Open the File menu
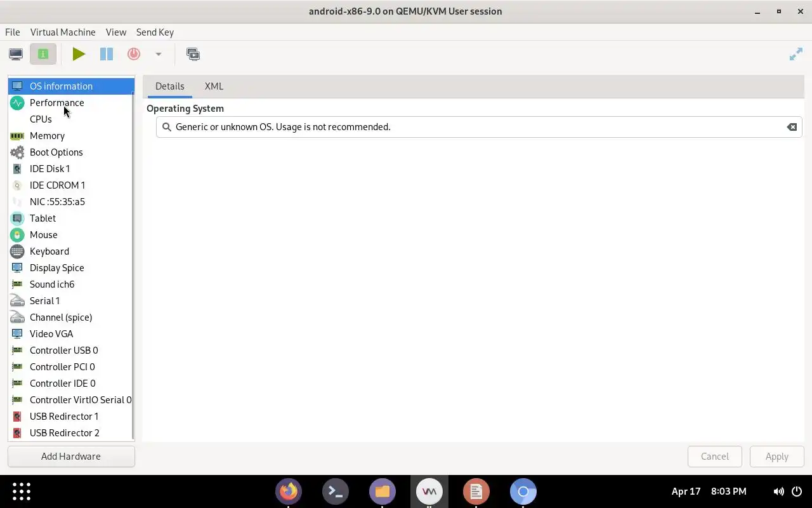Viewport: 812px width, 508px height. click(x=13, y=32)
